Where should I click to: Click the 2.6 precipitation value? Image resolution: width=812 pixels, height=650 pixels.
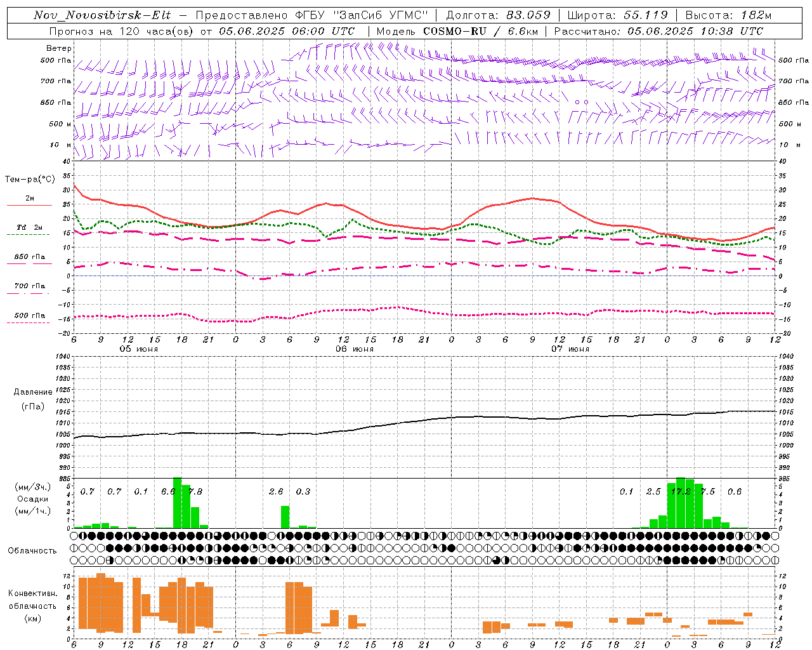276,491
